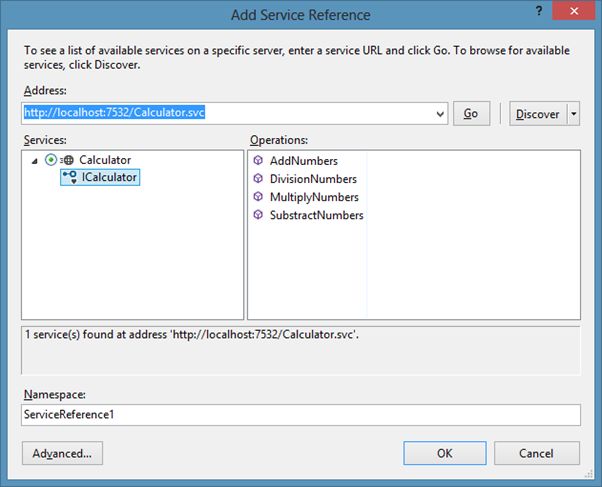Viewport: 602px width, 487px height.
Task: Click the Namespace ServiceReference1 field
Action: (300, 413)
